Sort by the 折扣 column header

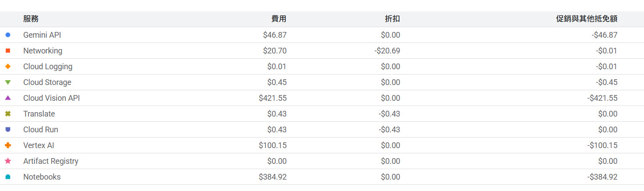tap(392, 19)
